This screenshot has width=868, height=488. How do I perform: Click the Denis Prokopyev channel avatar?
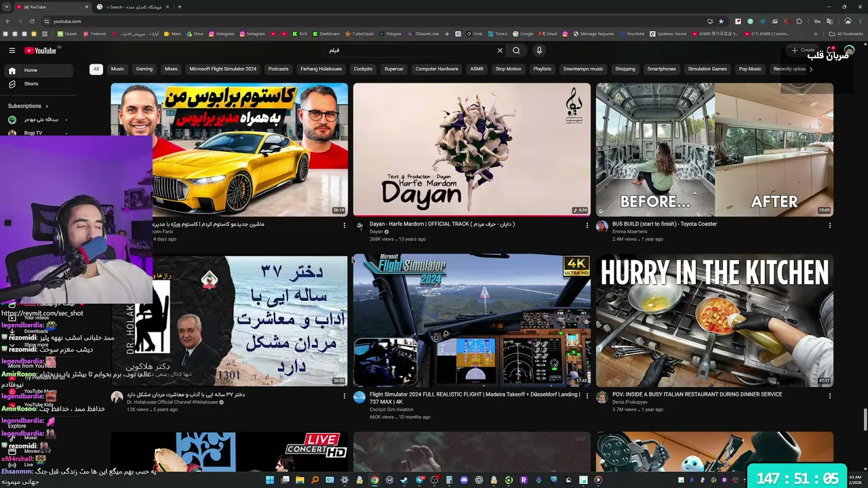tap(601, 397)
